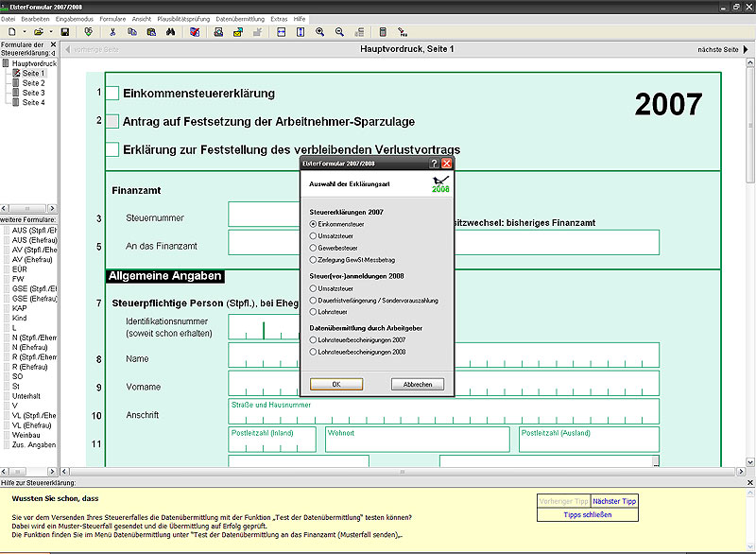The image size is (756, 554).
Task: Open the Formulare menu
Action: pyautogui.click(x=112, y=19)
